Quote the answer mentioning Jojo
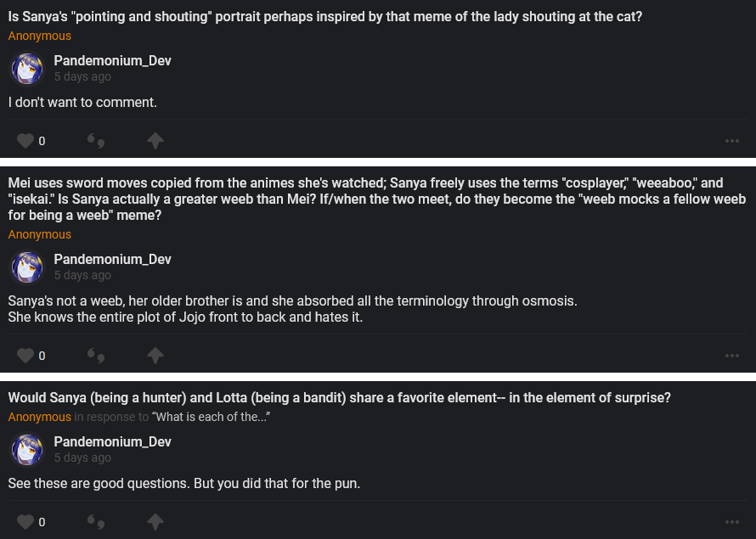This screenshot has width=756, height=539. click(96, 356)
